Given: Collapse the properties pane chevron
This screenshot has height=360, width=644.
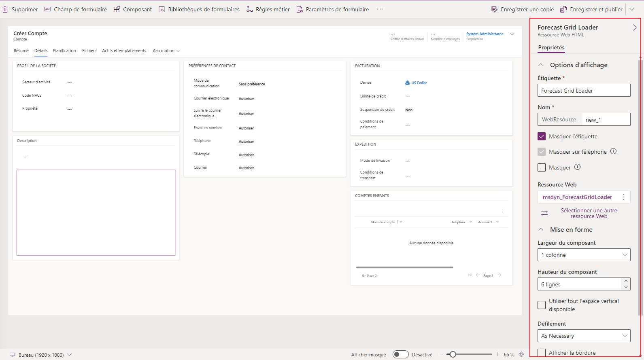Looking at the screenshot, I should (634, 28).
